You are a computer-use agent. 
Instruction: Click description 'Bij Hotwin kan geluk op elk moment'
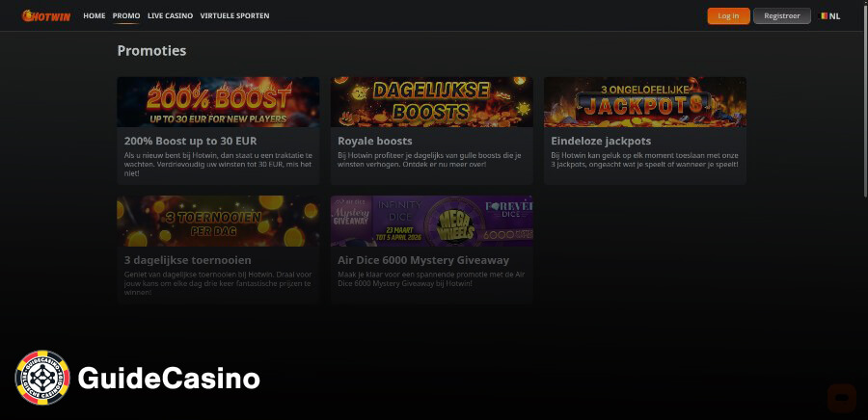[x=644, y=160]
